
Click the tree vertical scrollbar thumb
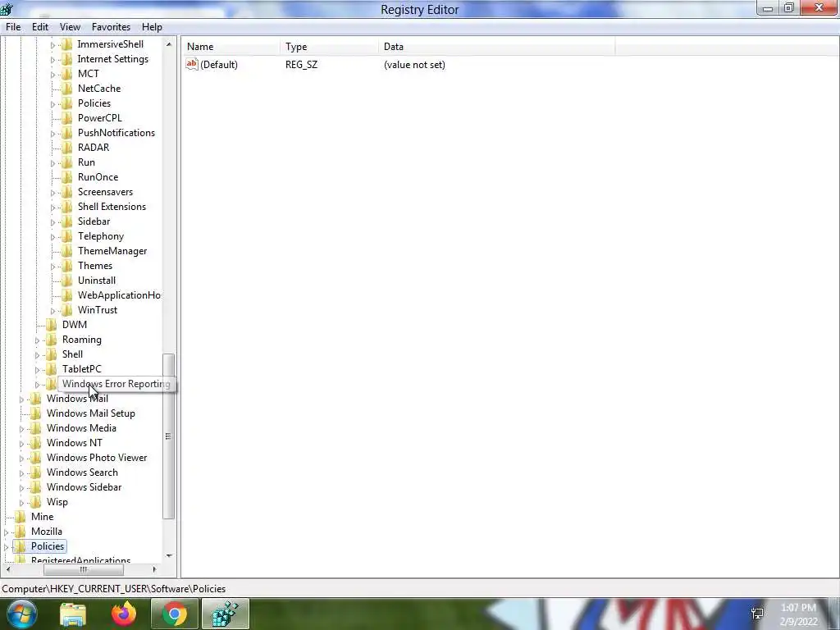(169, 436)
